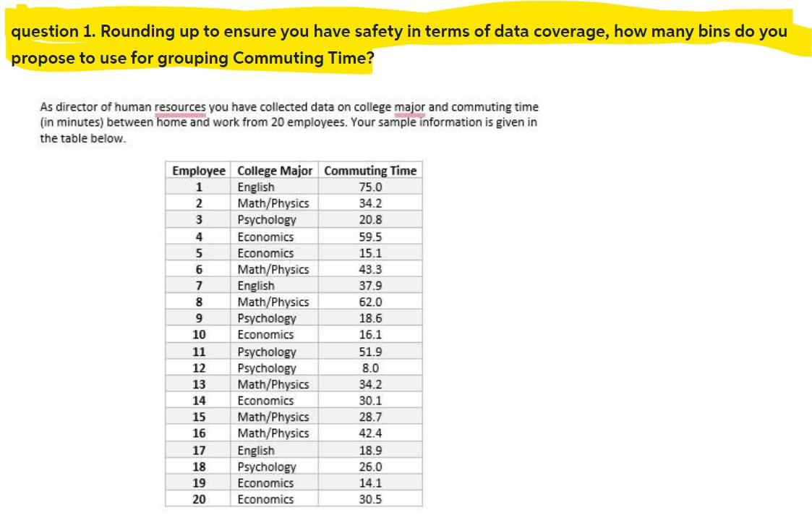The image size is (812, 531).
Task: Select the Commuting Time column header
Action: click(x=370, y=171)
